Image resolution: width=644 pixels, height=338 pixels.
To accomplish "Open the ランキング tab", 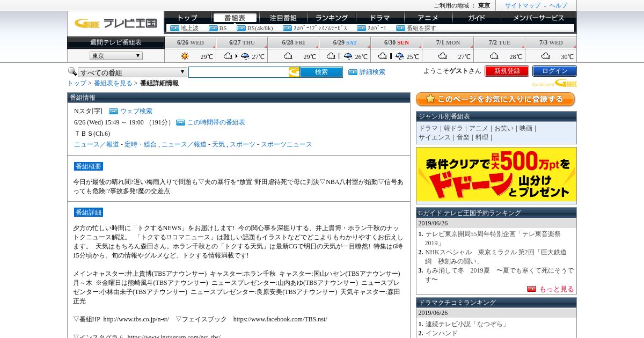I will pyautogui.click(x=331, y=18).
